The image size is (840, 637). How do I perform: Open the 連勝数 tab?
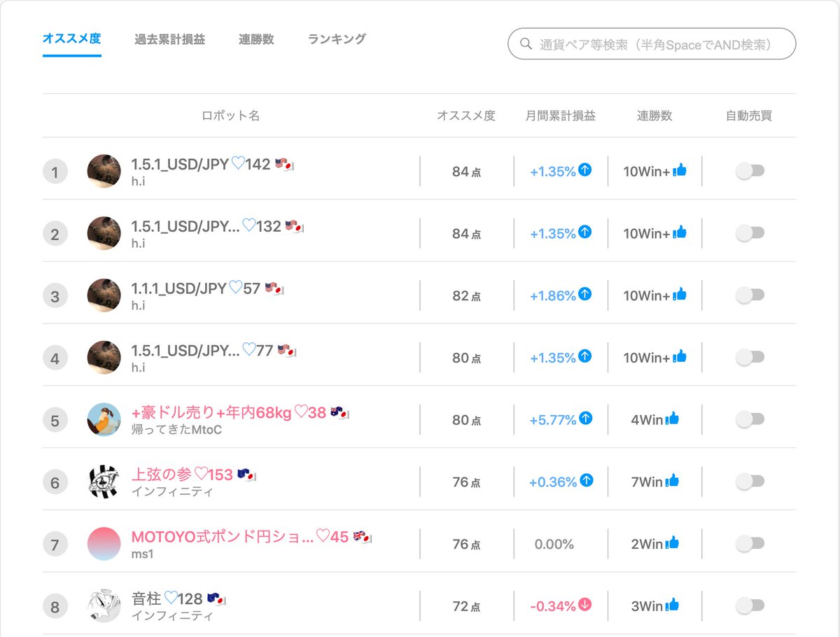click(x=256, y=39)
